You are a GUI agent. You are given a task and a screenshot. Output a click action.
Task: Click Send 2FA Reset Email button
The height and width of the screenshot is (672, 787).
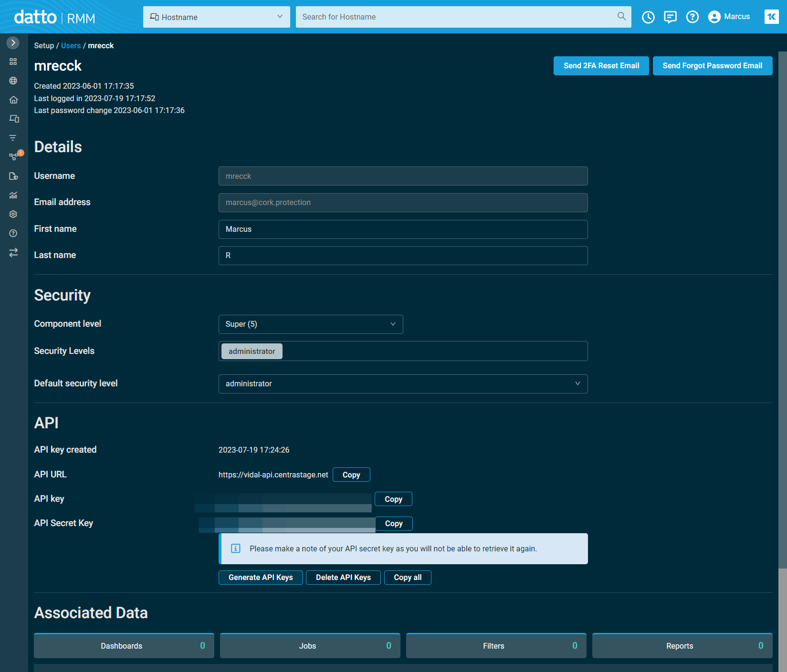[601, 66]
